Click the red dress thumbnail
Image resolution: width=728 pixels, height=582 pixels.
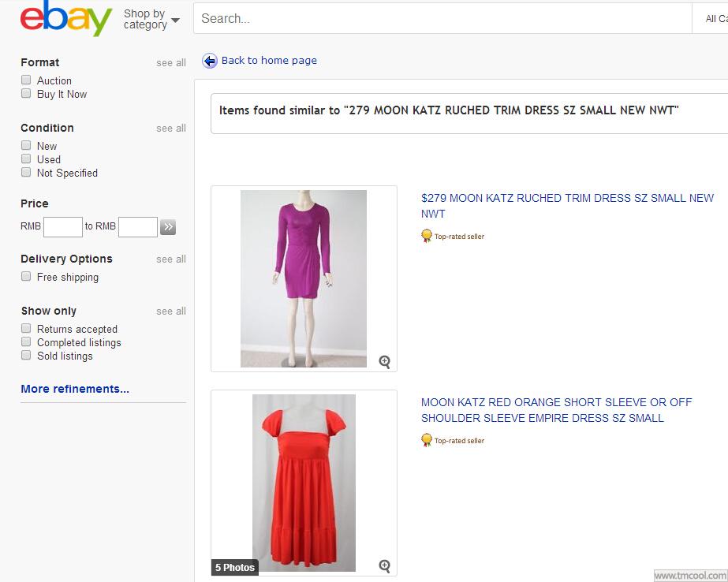point(304,483)
